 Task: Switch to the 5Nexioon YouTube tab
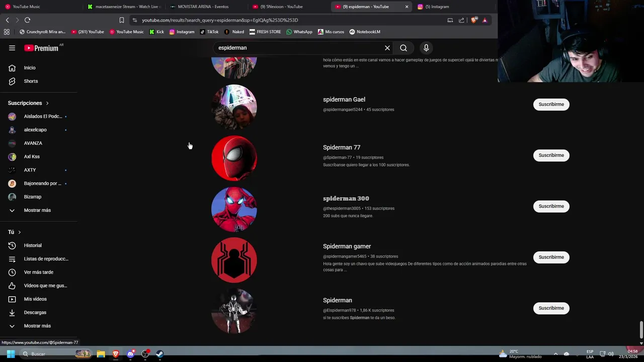pos(289,7)
